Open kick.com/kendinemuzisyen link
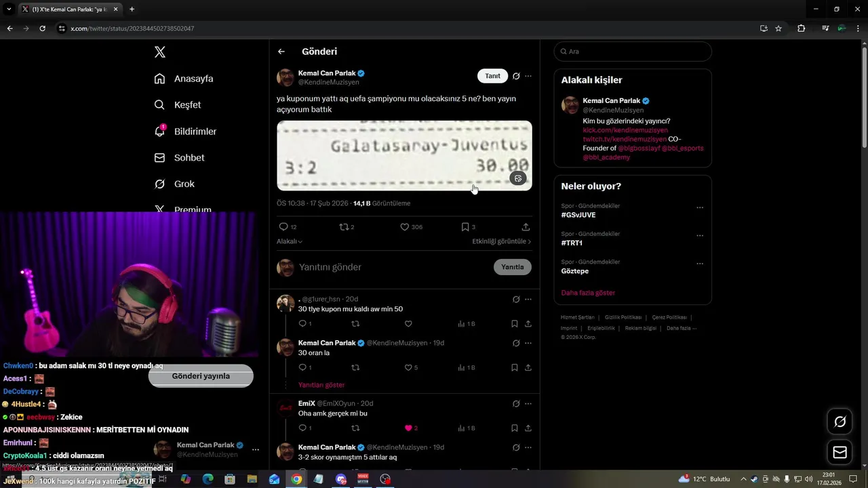This screenshot has width=868, height=488. coord(625,130)
